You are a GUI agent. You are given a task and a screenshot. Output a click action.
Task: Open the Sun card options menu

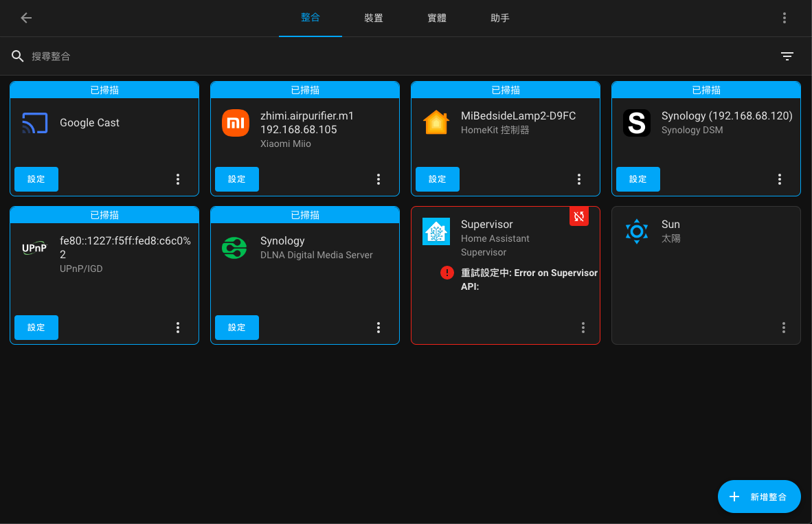[784, 327]
